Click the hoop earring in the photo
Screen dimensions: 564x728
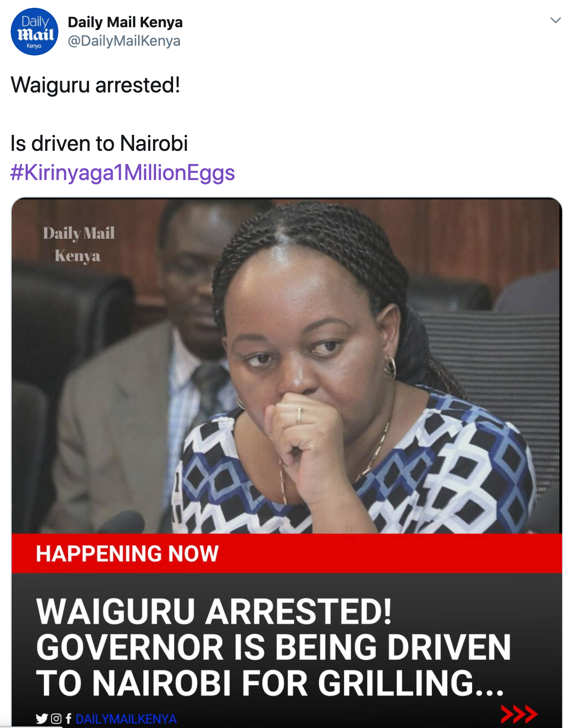pyautogui.click(x=390, y=368)
